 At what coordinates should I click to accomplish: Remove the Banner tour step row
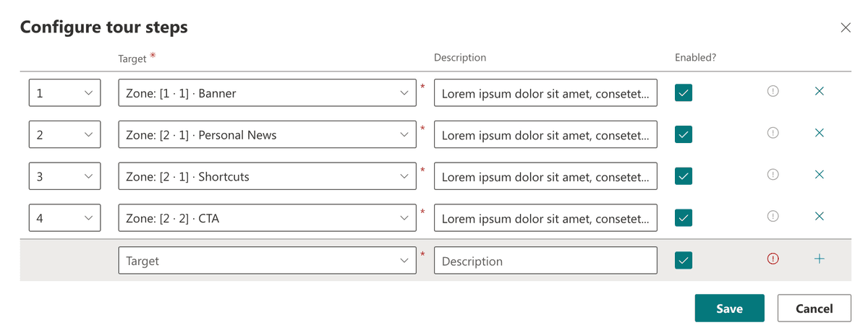click(x=820, y=92)
